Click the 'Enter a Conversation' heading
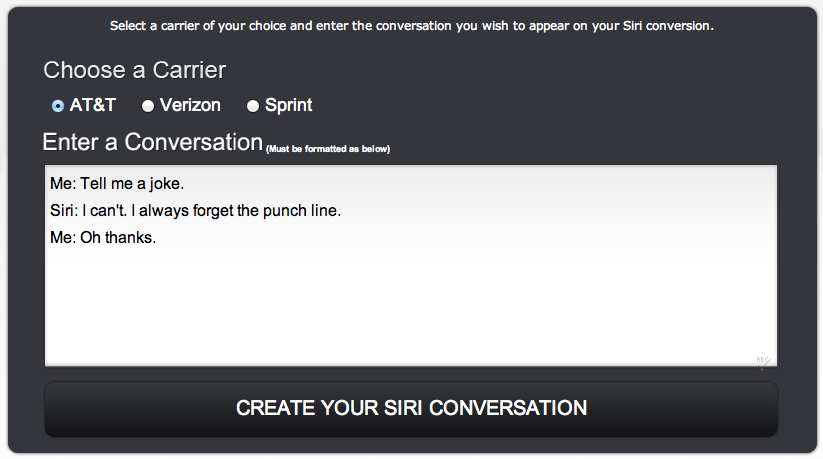This screenshot has height=459, width=823. click(152, 142)
